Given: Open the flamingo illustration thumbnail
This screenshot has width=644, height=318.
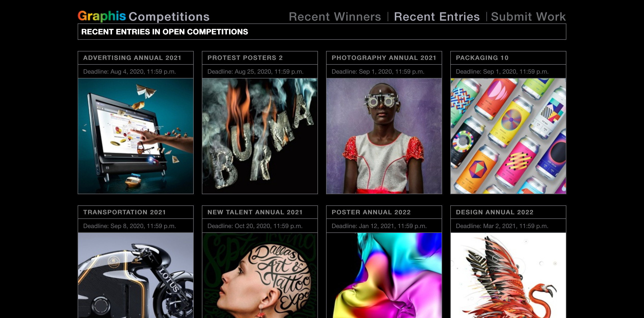Looking at the screenshot, I should 508,275.
